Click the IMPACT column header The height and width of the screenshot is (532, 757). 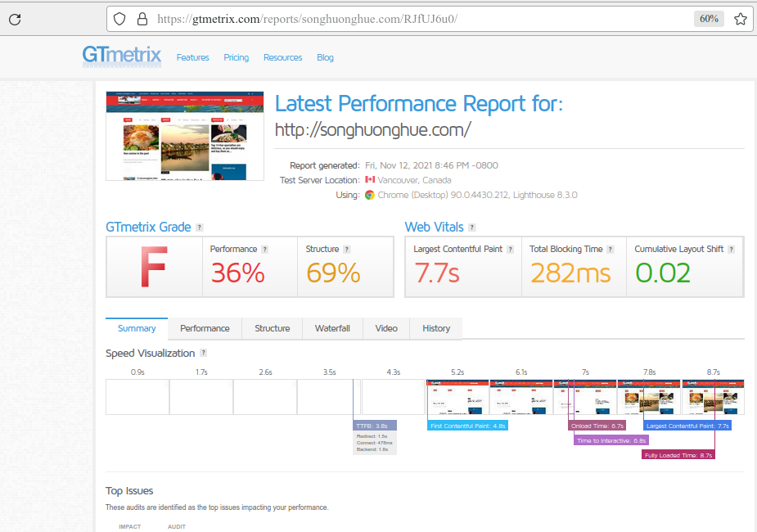[x=130, y=527]
